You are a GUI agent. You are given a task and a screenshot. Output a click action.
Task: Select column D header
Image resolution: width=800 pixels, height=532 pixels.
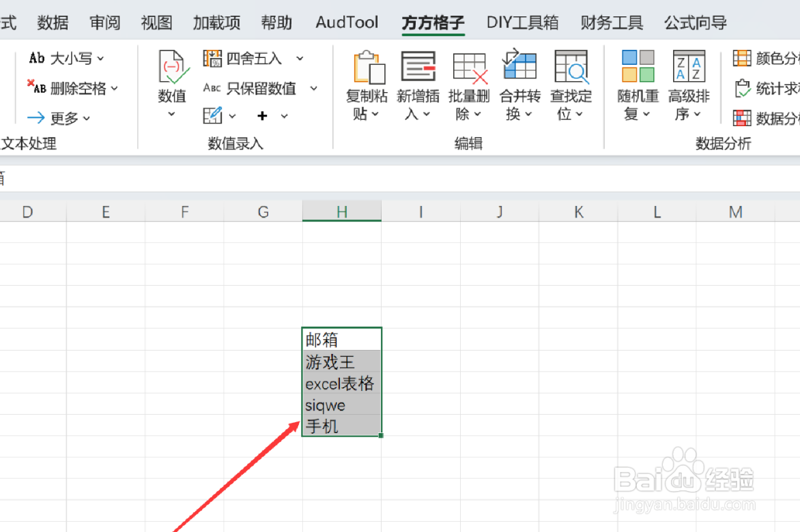[27, 211]
